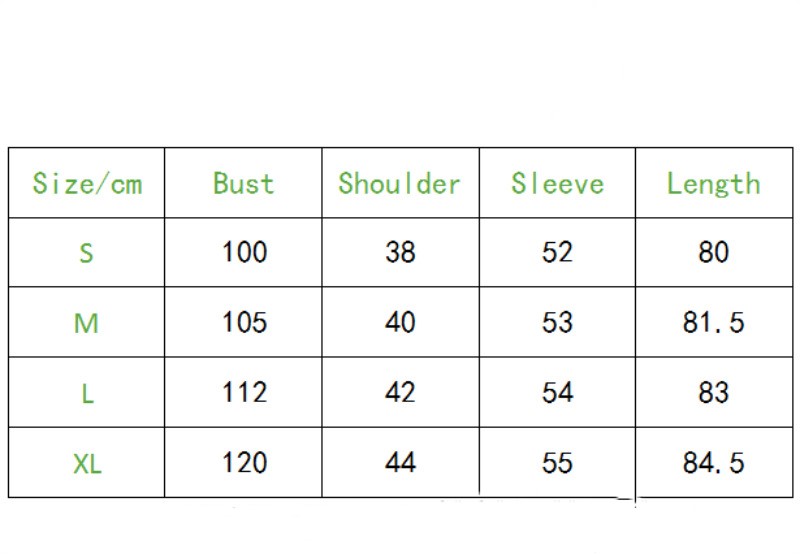The width and height of the screenshot is (800, 554).
Task: Click the bust value 112
Action: (x=244, y=392)
